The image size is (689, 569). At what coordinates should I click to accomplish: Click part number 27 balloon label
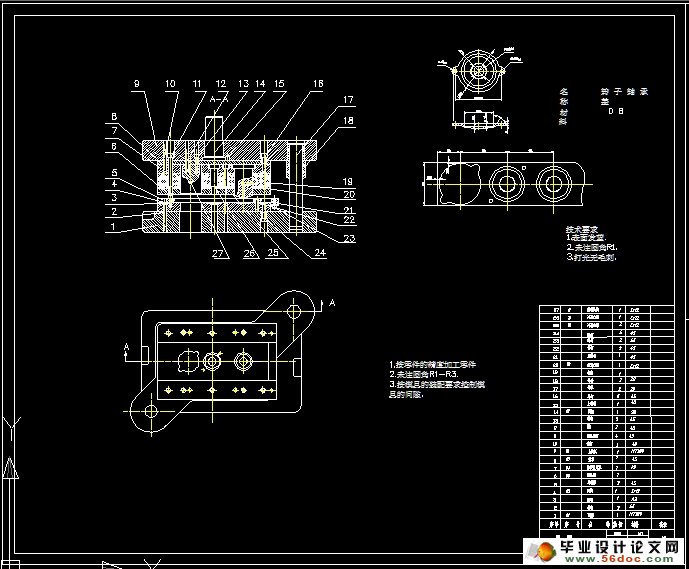tap(217, 253)
